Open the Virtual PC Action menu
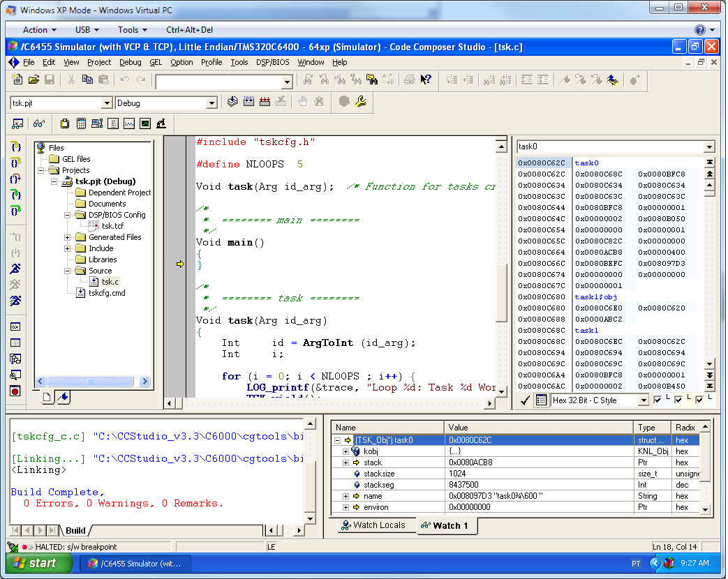 click(x=40, y=30)
